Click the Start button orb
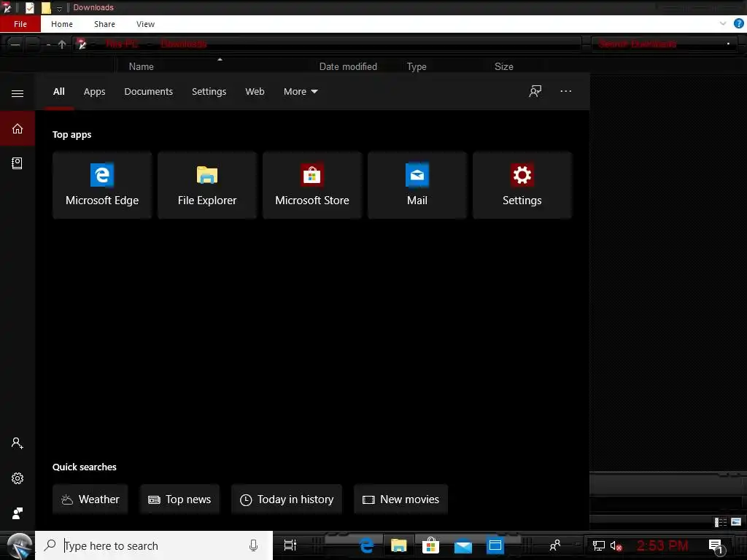This screenshot has height=560, width=747. coord(19,545)
